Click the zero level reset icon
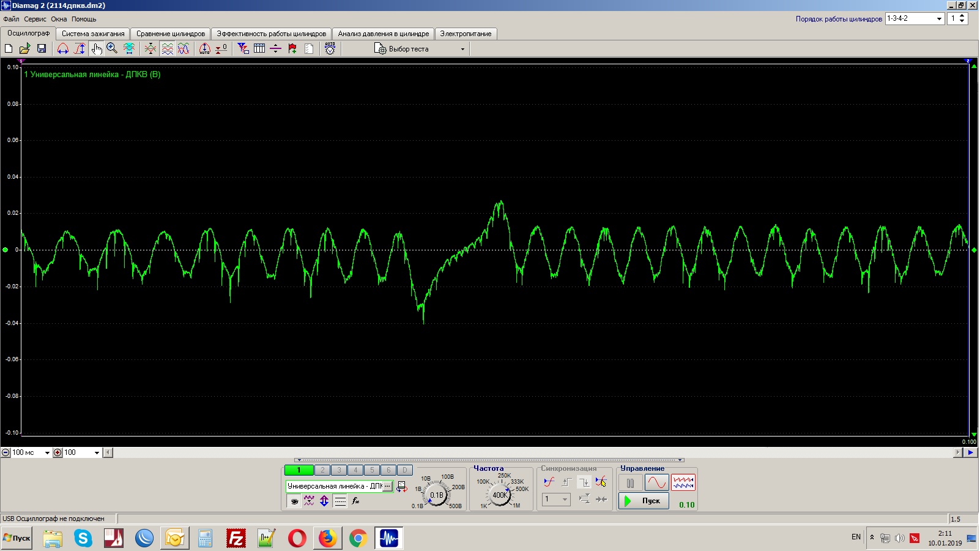Image resolution: width=980 pixels, height=551 pixels. click(221, 48)
